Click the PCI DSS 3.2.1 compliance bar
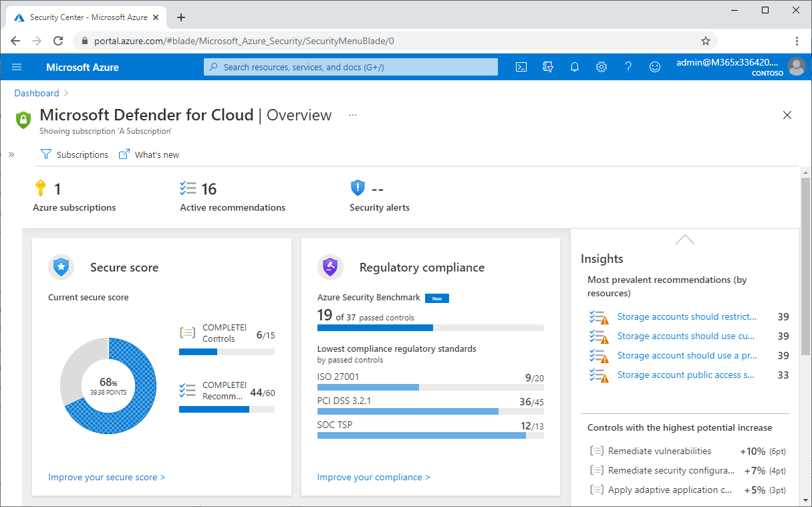812x507 pixels. pos(430,411)
